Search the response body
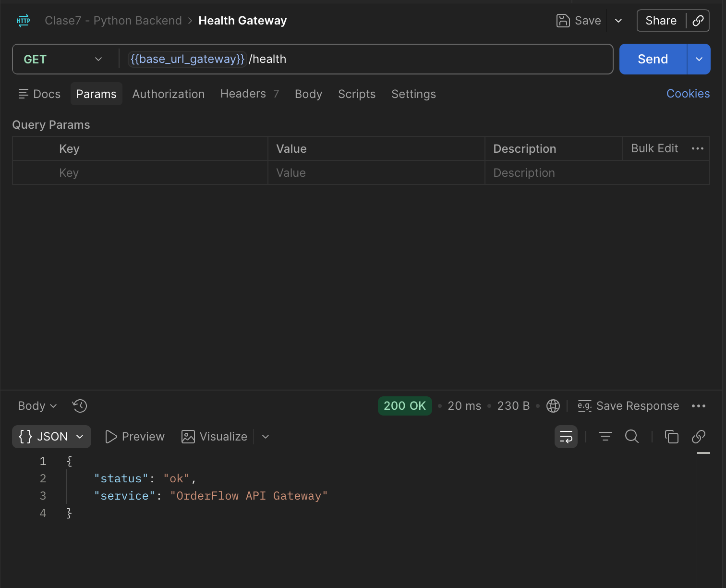Viewport: 726px width, 588px height. click(x=632, y=437)
